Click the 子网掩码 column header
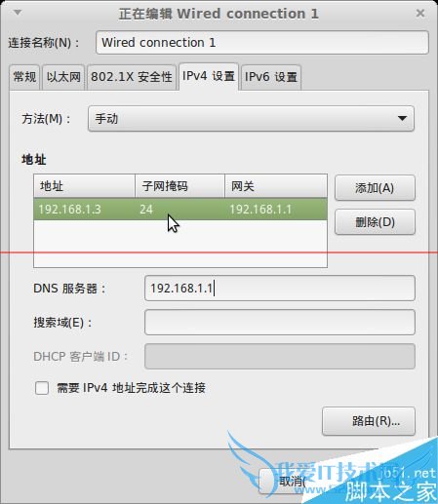 tap(179, 186)
